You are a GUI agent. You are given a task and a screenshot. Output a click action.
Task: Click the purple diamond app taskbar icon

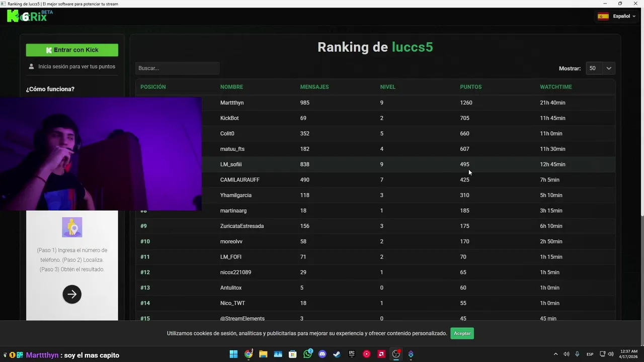pyautogui.click(x=411, y=354)
